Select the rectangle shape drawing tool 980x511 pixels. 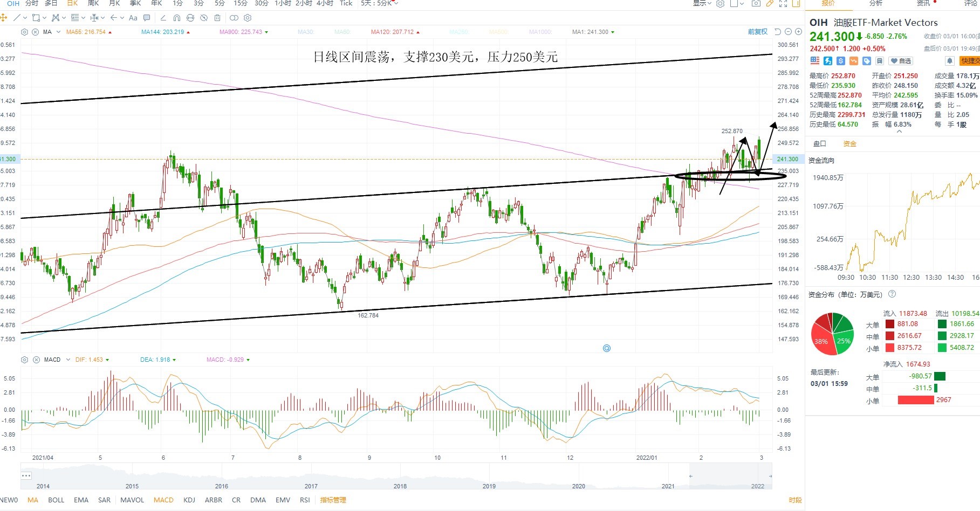36,18
